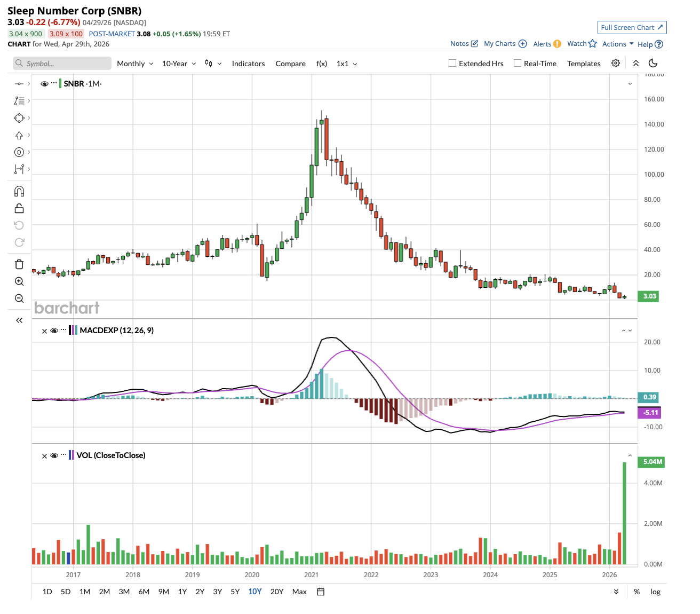Remove the MACDEXP indicator

[44, 331]
